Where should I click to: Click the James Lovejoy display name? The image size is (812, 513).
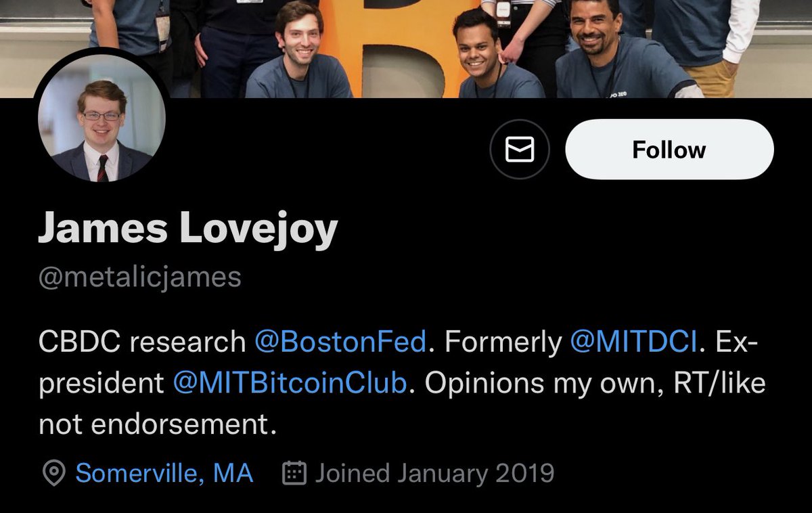pos(187,229)
